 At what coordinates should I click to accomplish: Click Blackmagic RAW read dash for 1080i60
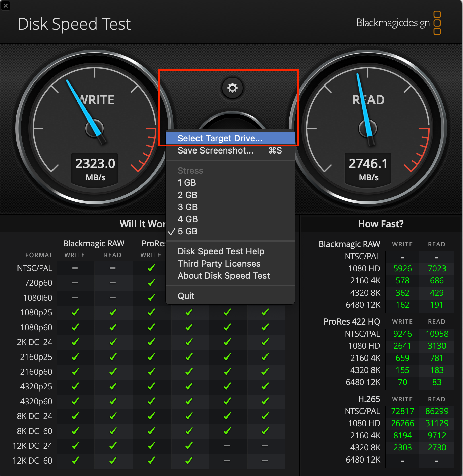tap(113, 298)
